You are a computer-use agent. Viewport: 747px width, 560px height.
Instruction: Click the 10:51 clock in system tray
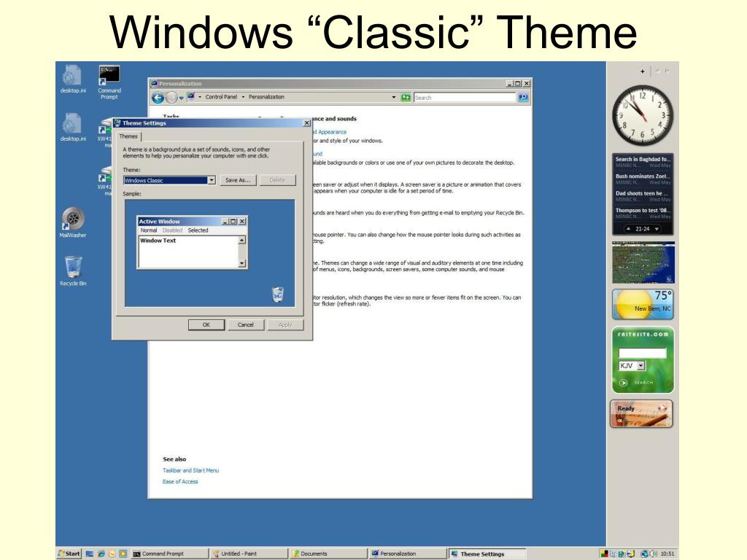[667, 554]
